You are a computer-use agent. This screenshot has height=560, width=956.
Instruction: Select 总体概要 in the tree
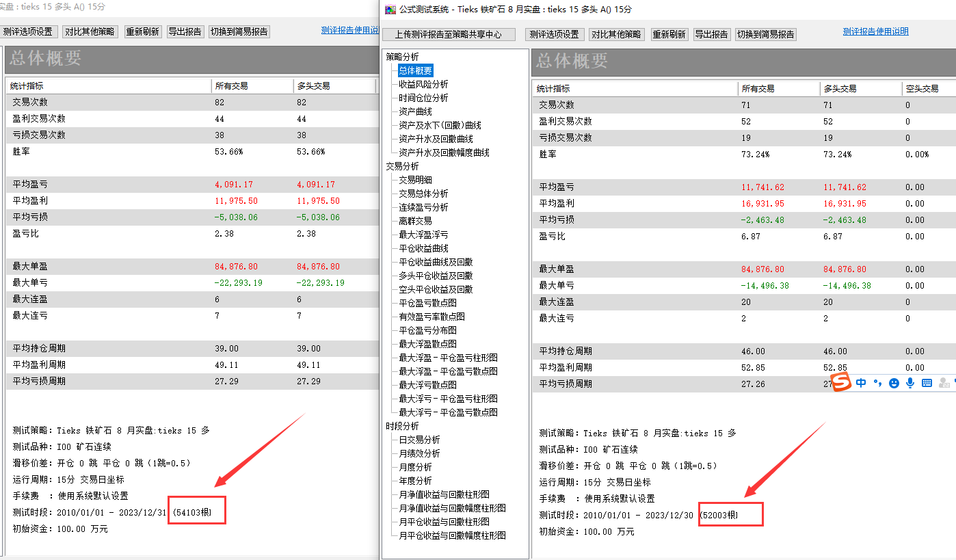[416, 70]
